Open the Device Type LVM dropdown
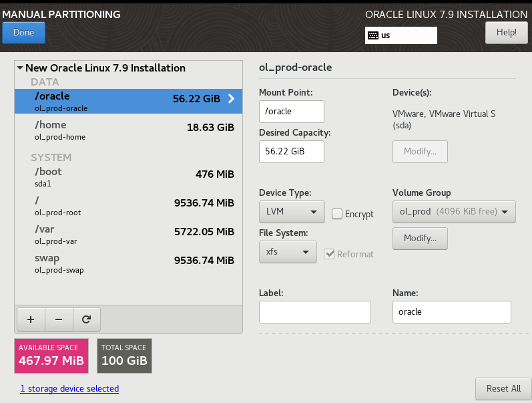The height and width of the screenshot is (403, 532). click(x=292, y=212)
